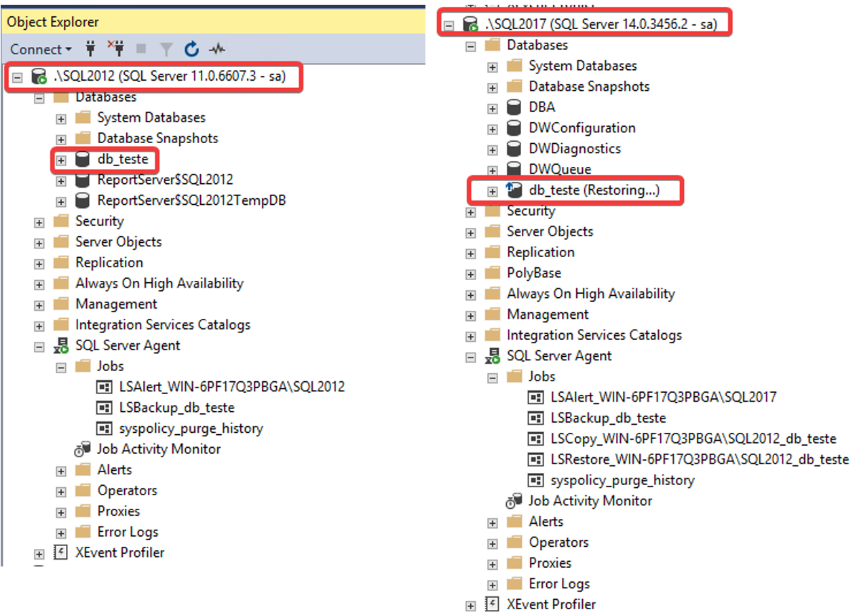Expand the Proxies folder on SQL2017
Screen dimensions: 857x616
coord(493,564)
